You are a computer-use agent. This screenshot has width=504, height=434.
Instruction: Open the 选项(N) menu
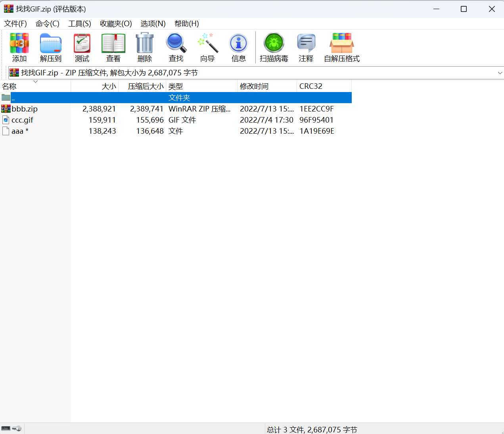(153, 23)
